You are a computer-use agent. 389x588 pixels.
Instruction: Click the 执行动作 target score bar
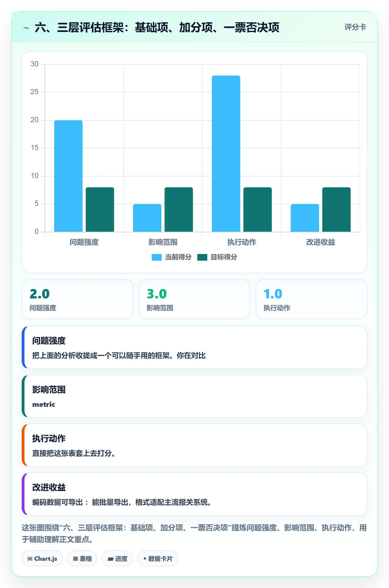[258, 210]
